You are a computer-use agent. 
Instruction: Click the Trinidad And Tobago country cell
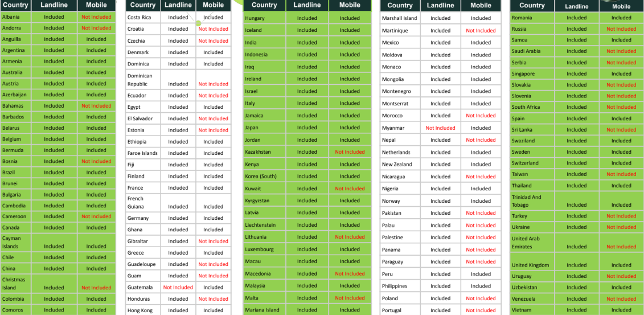(x=526, y=201)
